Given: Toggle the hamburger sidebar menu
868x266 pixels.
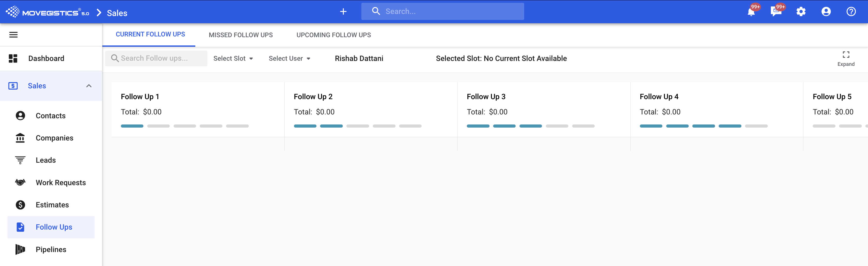Looking at the screenshot, I should (x=13, y=35).
